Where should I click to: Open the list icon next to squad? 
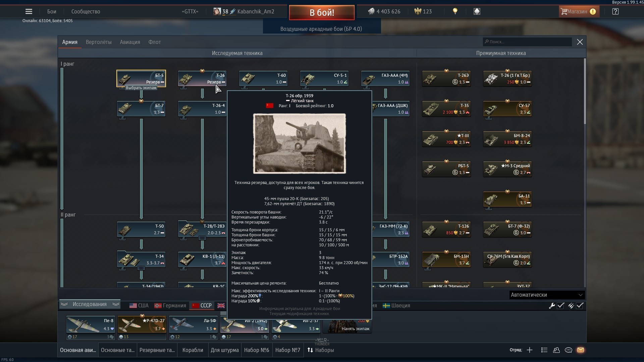(x=544, y=350)
